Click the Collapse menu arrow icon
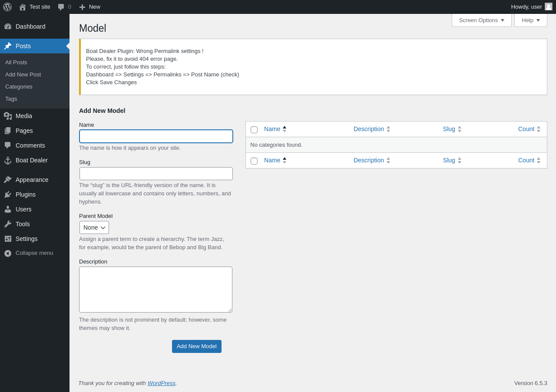Screen dimensions: 556x392 pyautogui.click(x=8, y=253)
